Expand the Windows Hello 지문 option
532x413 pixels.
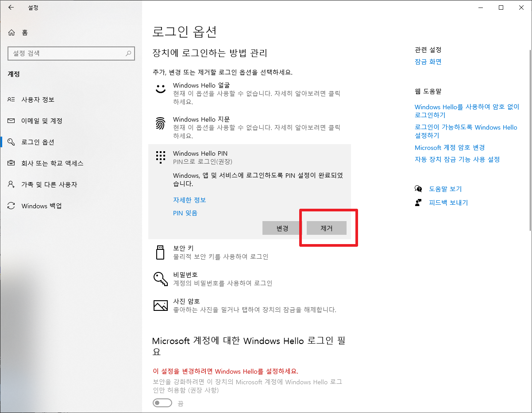(250, 127)
